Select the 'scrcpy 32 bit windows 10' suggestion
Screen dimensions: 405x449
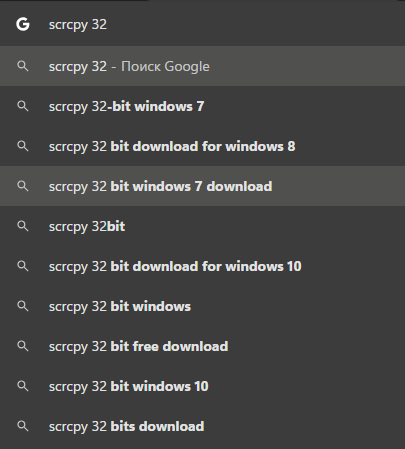[202, 386]
